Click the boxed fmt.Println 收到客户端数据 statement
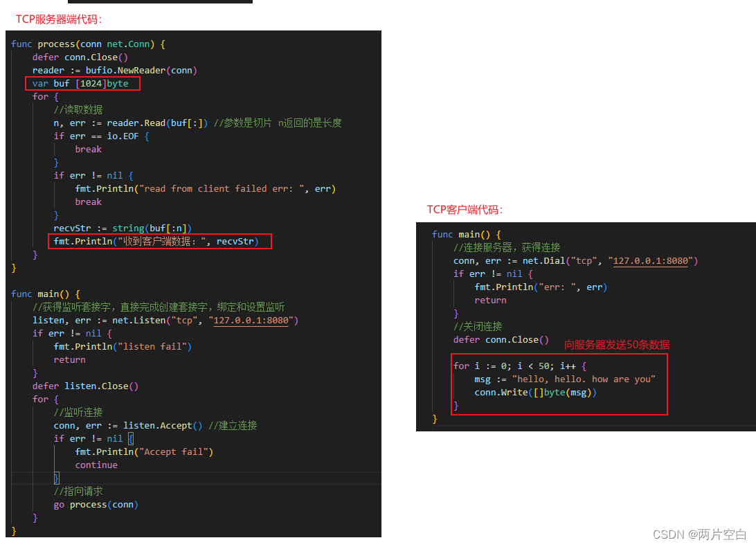This screenshot has width=756, height=547. point(159,241)
